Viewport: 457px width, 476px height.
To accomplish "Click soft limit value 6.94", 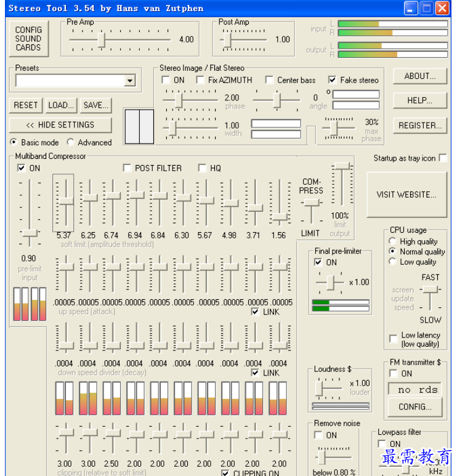I will [x=134, y=235].
